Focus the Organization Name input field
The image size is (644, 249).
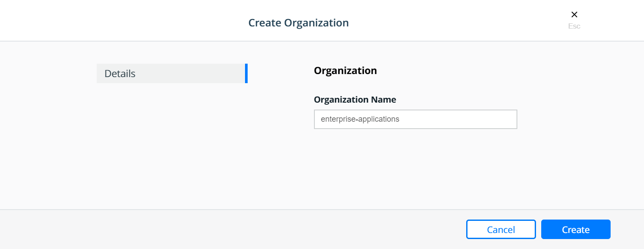click(415, 119)
